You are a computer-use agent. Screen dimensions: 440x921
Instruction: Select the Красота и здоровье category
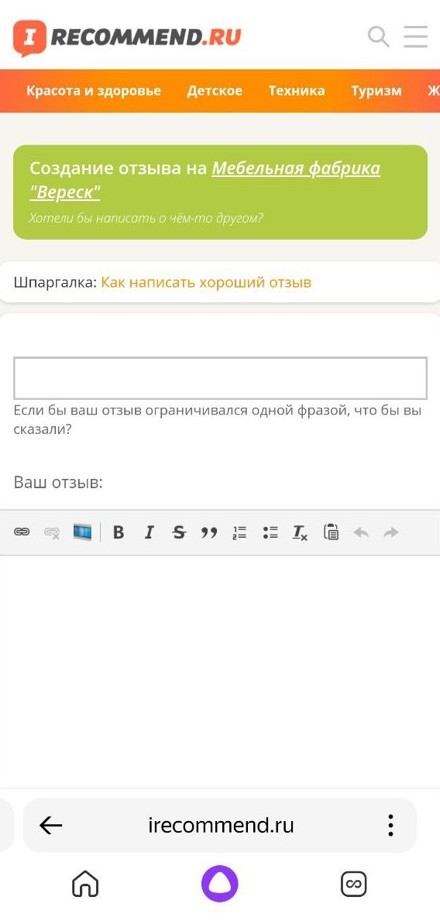(x=94, y=91)
